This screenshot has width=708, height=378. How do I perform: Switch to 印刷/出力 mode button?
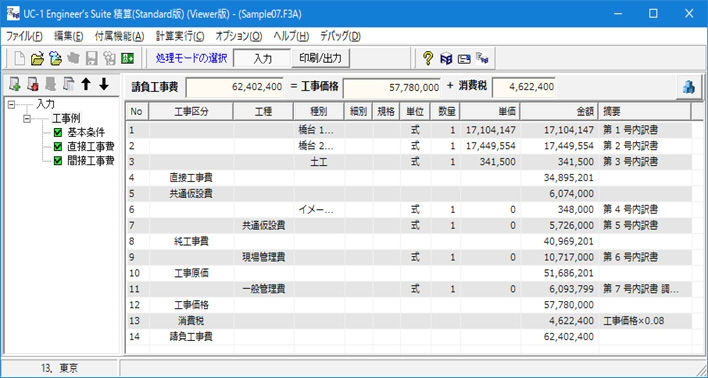[320, 58]
